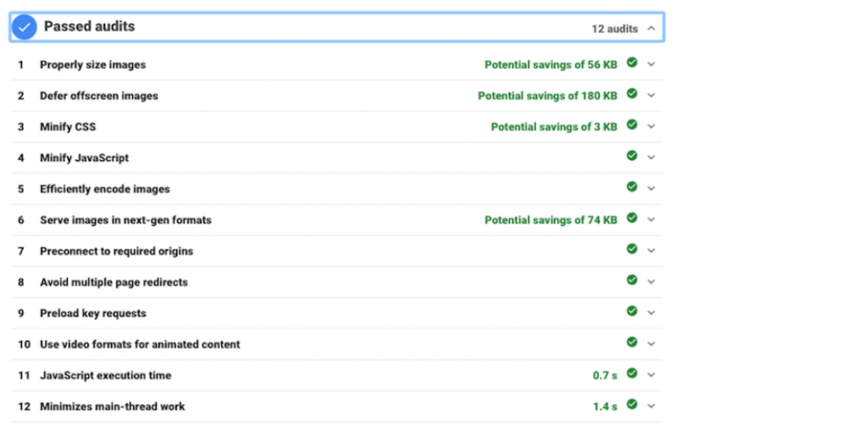Click the 1.4 s main-thread work value

605,407
